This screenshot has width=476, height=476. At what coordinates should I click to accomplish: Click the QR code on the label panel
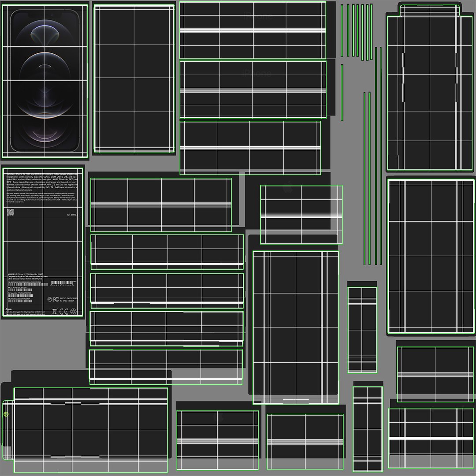point(10,212)
